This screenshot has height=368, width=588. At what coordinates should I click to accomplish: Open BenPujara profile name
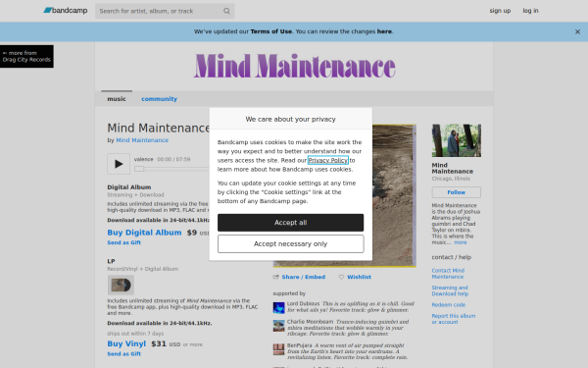pyautogui.click(x=299, y=345)
